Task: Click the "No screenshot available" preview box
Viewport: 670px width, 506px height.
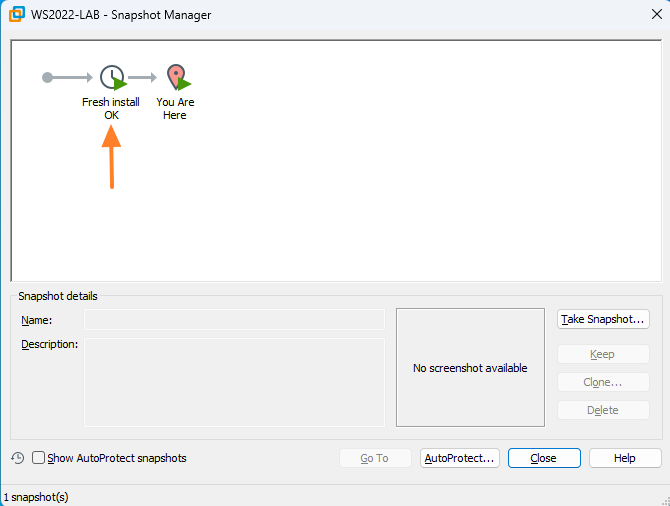Action: (x=470, y=368)
